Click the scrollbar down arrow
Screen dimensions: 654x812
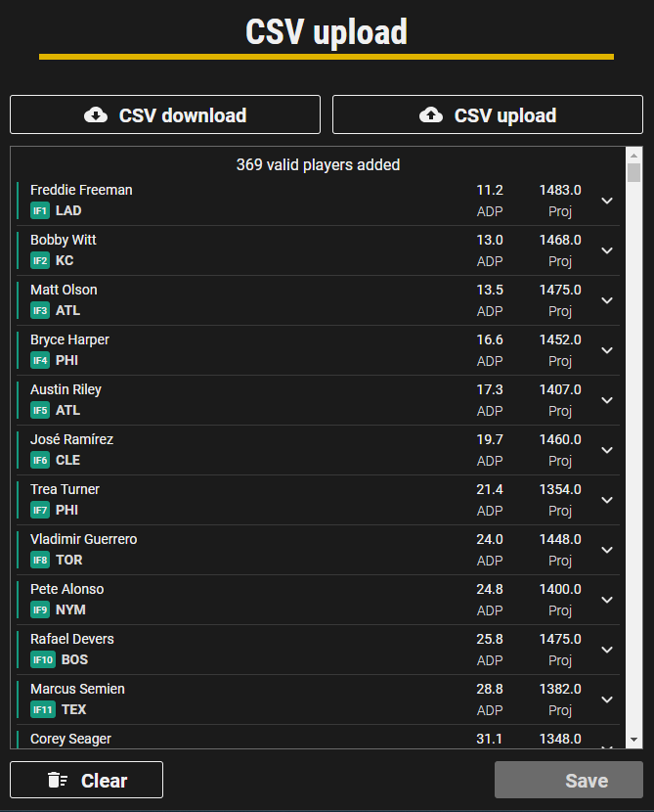[x=633, y=740]
